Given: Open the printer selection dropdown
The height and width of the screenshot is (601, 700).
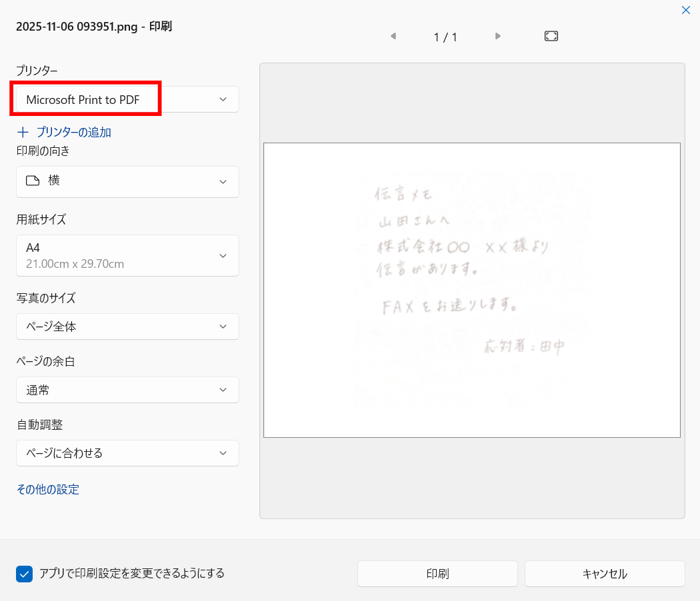Looking at the screenshot, I should pos(223,99).
